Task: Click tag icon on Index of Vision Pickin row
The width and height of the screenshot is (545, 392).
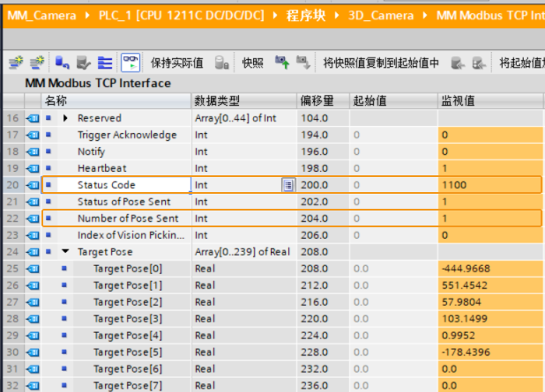Action: click(33, 235)
